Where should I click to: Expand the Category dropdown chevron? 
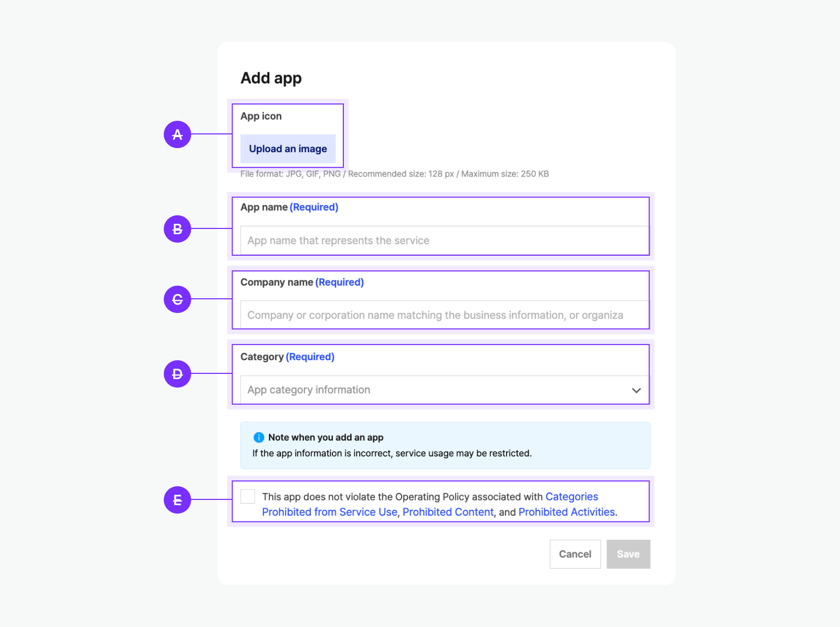pos(636,390)
